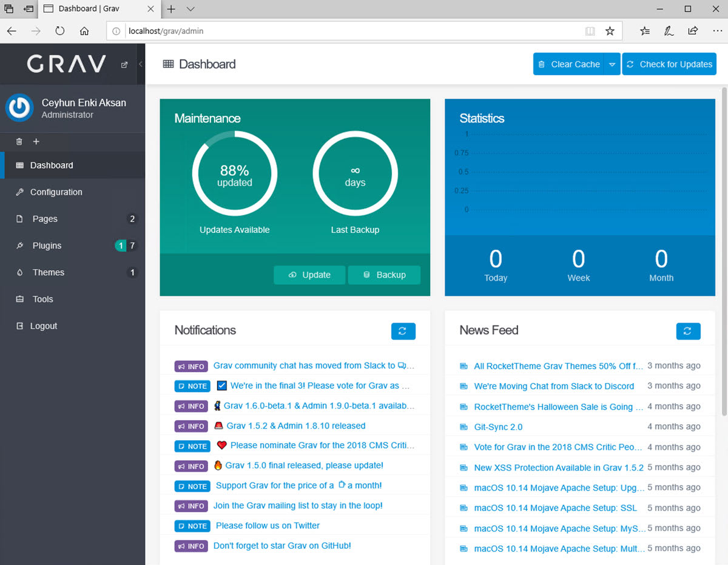Open the Plugins sidebar item
The image size is (728, 565).
[73, 245]
